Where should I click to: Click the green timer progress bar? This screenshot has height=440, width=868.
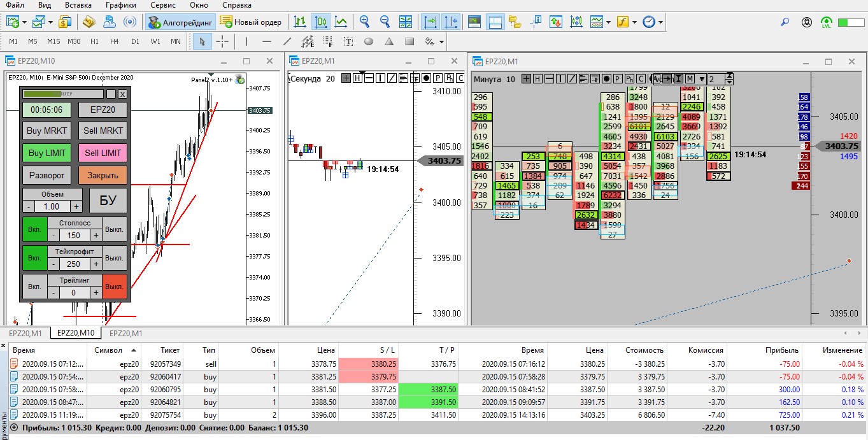[x=63, y=94]
